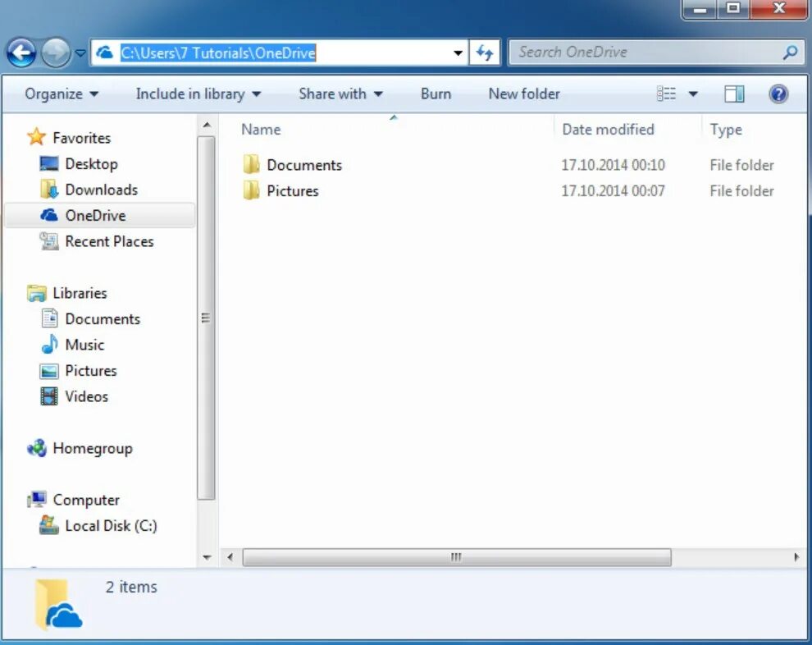Sort by the Type column header

click(x=726, y=130)
